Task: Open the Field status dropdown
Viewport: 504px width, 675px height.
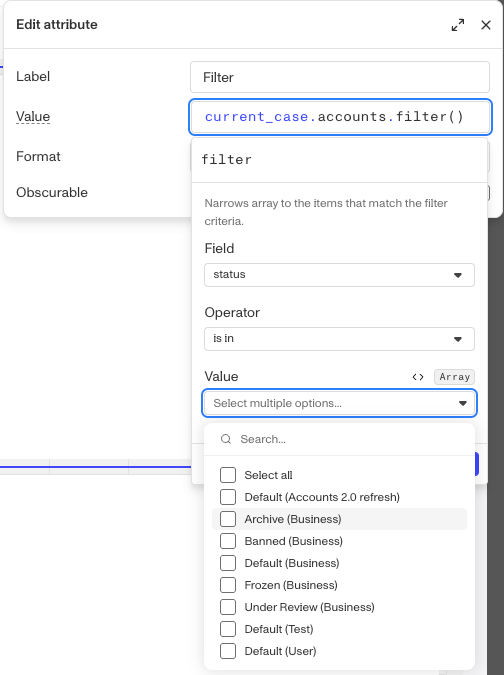Action: (339, 275)
